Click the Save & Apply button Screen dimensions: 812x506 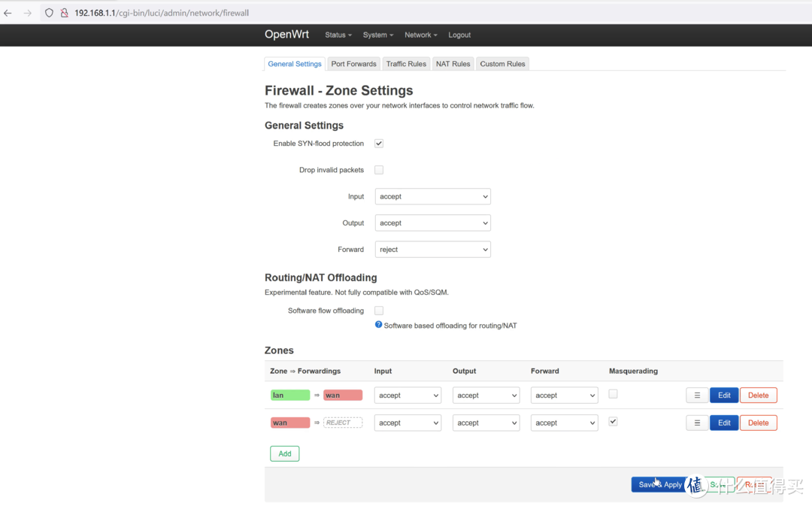pos(660,484)
